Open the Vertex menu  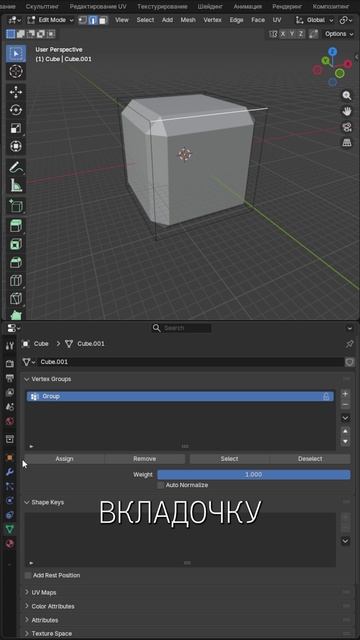[x=212, y=20]
